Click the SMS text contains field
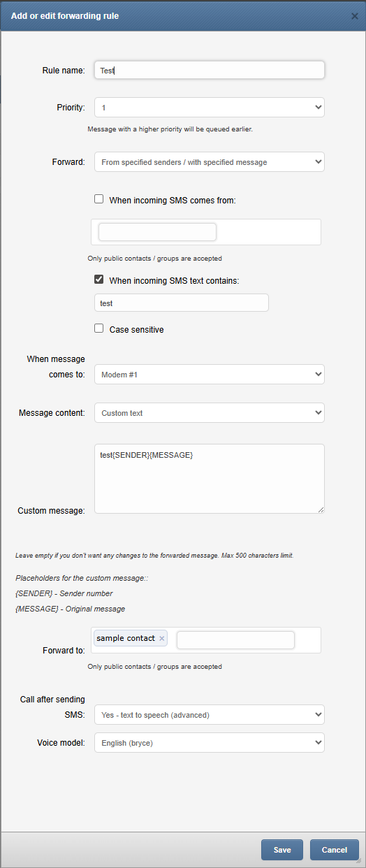This screenshot has width=366, height=868. [x=182, y=303]
